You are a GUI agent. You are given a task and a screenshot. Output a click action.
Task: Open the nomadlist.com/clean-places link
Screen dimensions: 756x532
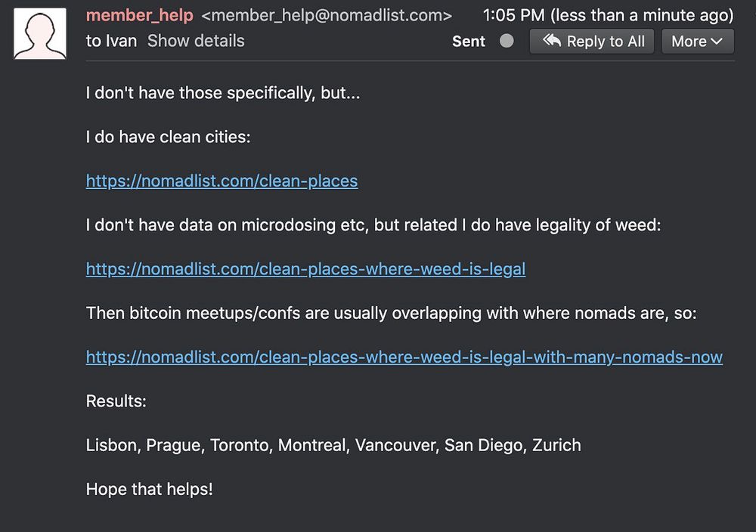(222, 181)
